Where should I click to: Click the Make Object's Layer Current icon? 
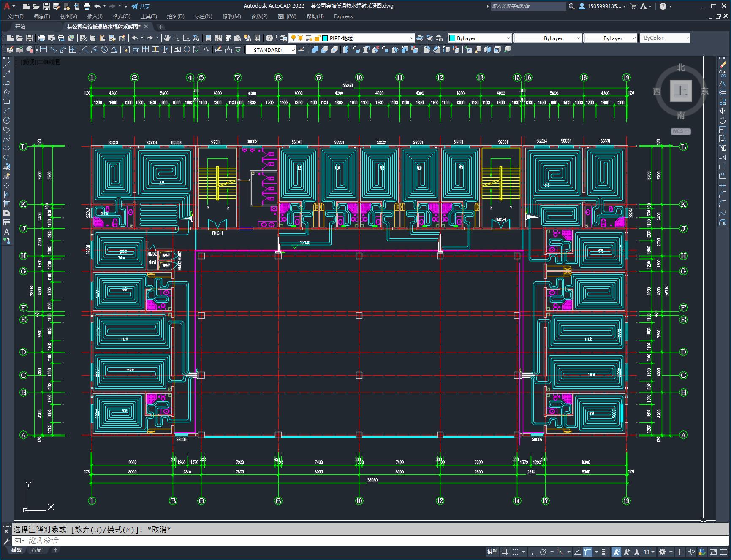[420, 38]
